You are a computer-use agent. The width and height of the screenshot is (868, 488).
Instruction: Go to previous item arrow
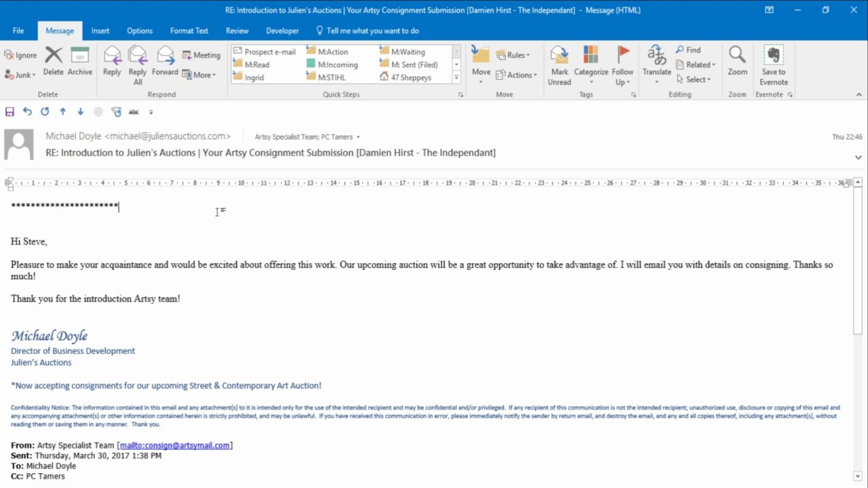(x=62, y=112)
